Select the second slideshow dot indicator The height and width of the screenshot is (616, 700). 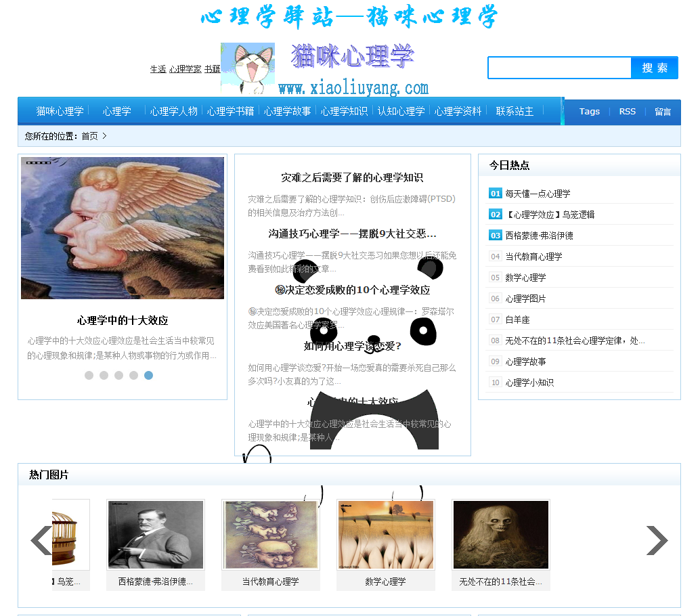pos(104,376)
